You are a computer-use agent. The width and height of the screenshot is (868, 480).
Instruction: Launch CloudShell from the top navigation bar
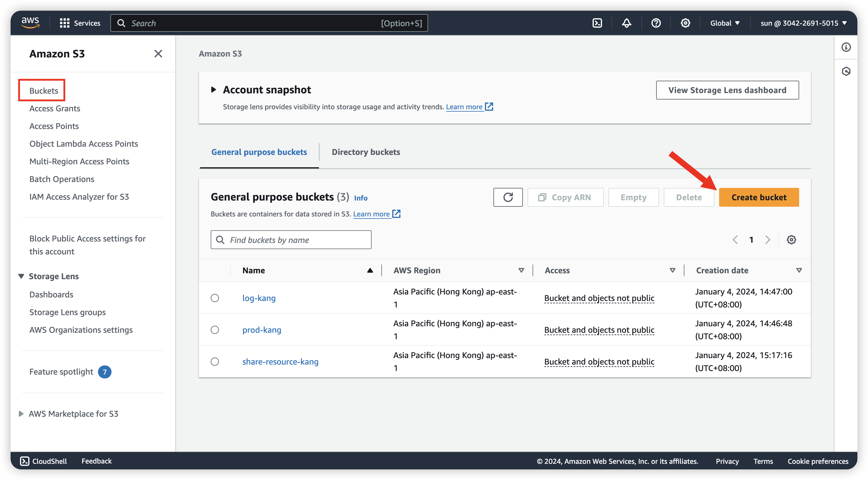tap(597, 23)
